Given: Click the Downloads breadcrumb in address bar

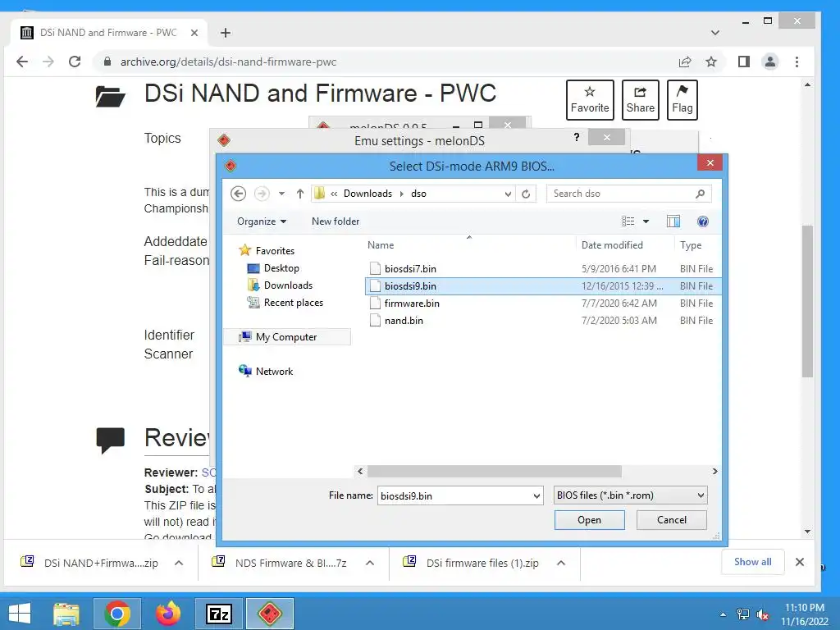Looking at the screenshot, I should click(367, 194).
